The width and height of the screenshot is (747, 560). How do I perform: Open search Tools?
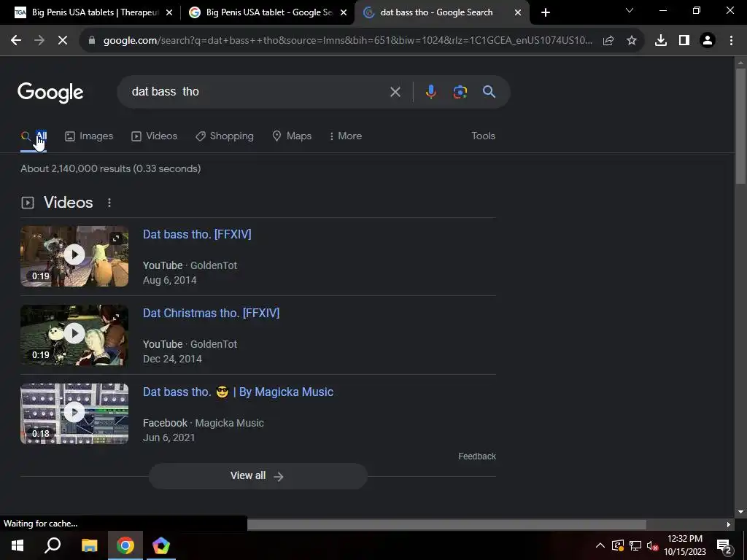[483, 136]
